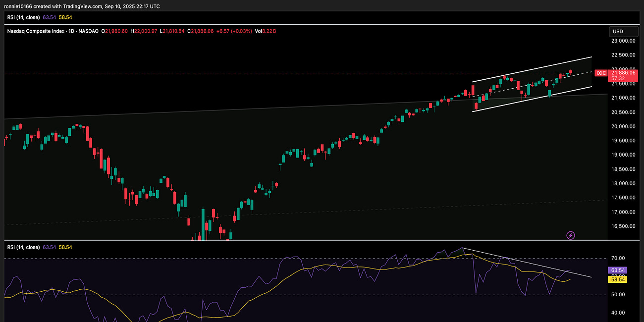Click the NASDAQ exchange label

[89, 31]
